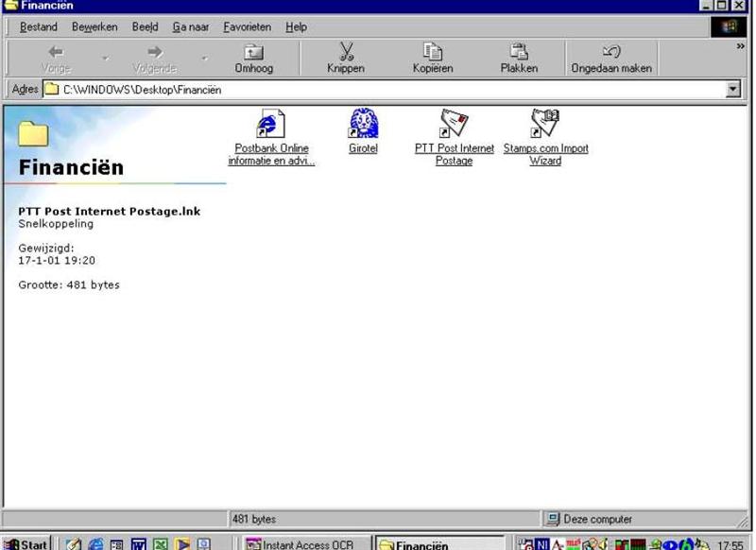756x550 pixels.
Task: Show more toolbar buttons via chevron
Action: [740, 46]
